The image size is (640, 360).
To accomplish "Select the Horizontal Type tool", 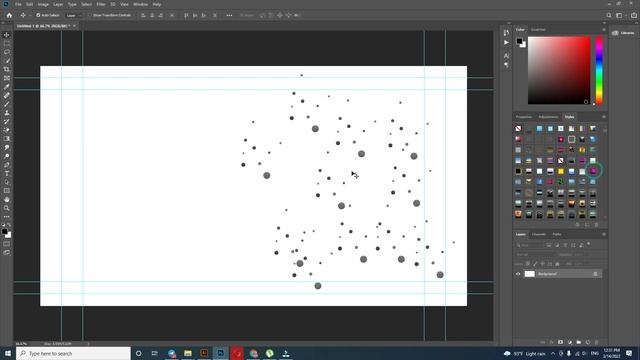I will pyautogui.click(x=7, y=173).
